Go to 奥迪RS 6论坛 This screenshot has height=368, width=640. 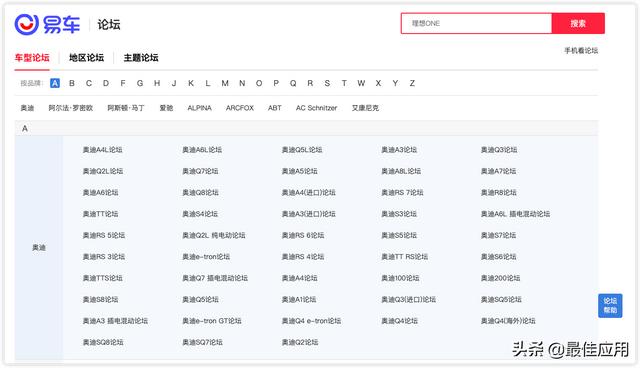(303, 235)
